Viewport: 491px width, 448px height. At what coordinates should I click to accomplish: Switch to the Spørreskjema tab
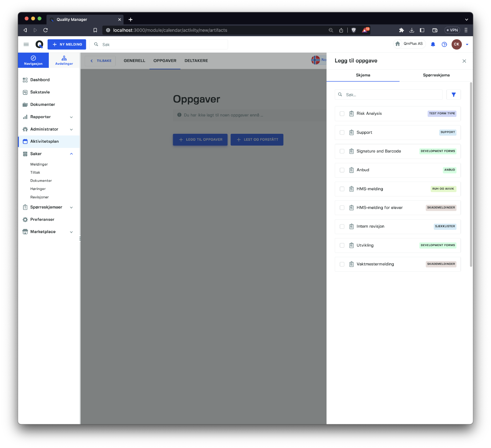436,75
